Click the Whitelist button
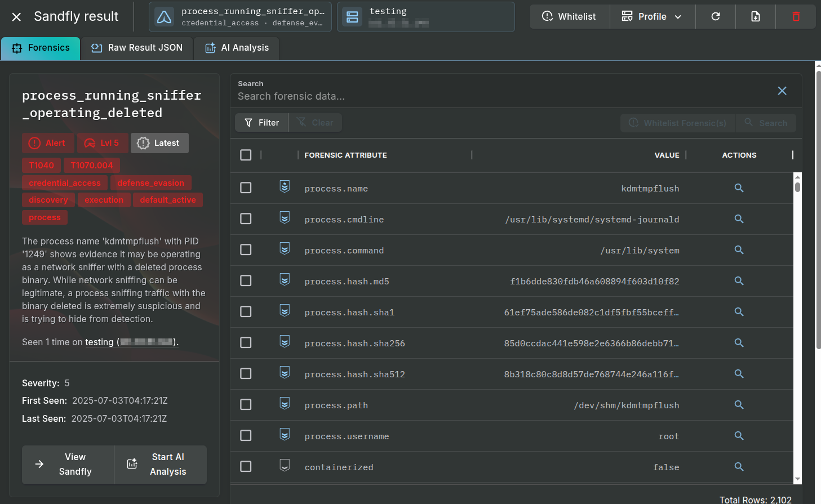Image resolution: width=821 pixels, height=504 pixels. tap(569, 17)
